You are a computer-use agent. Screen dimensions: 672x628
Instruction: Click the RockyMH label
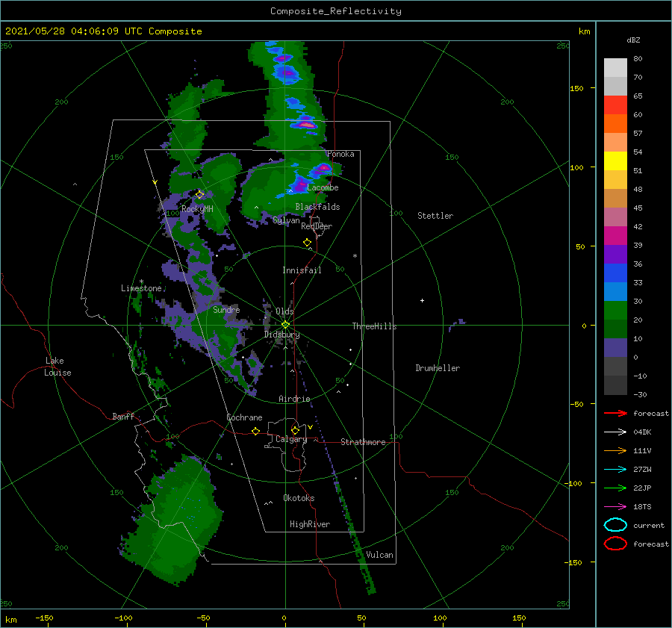[197, 209]
